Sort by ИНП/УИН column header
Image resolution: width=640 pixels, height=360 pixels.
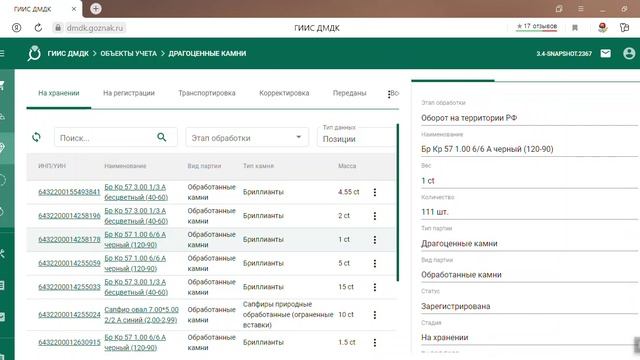[x=52, y=166]
